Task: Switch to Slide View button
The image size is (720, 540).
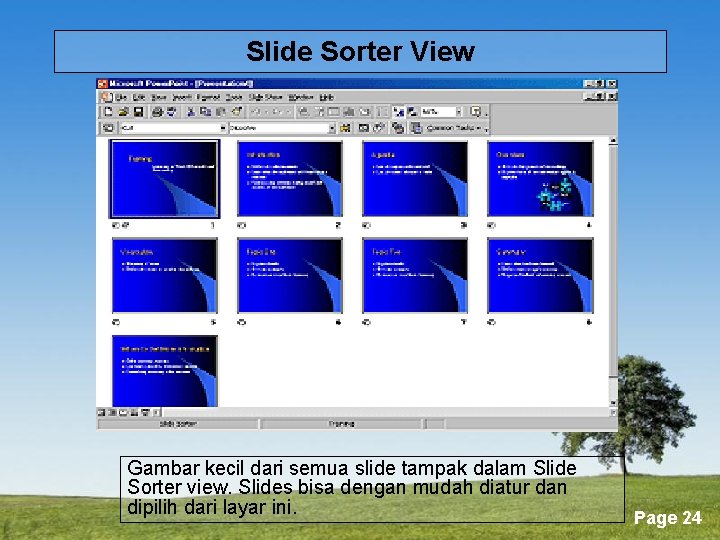Action: pos(123,412)
